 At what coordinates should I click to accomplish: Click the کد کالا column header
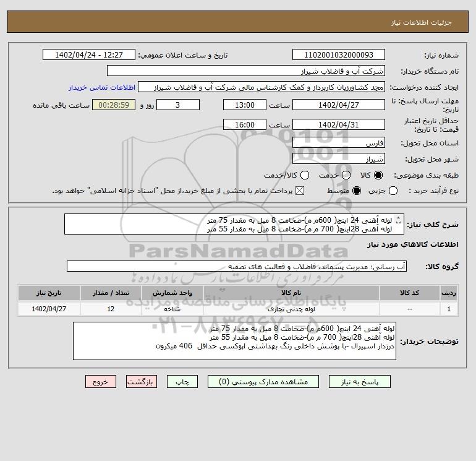point(409,293)
